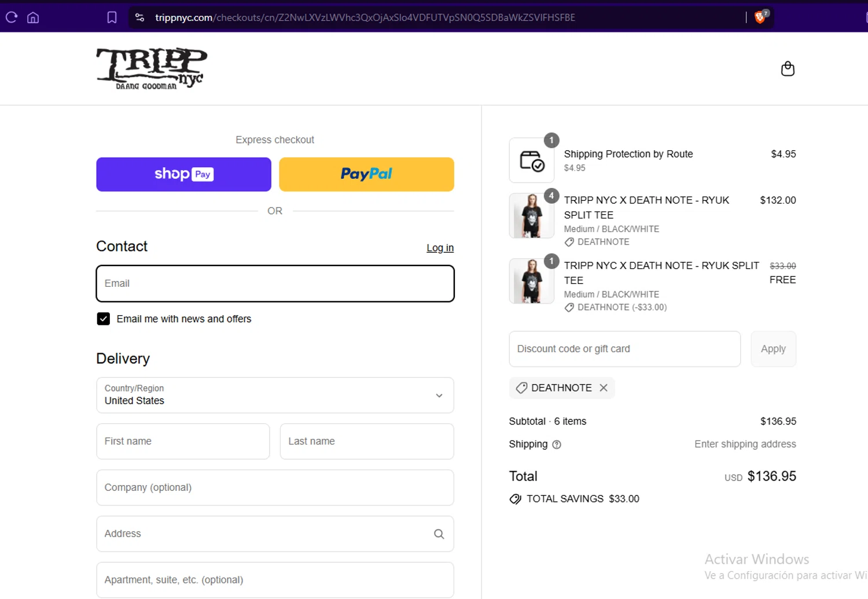The width and height of the screenshot is (868, 599).
Task: Click the FREE Ryuk Split Tee thumbnail
Action: coord(532,281)
